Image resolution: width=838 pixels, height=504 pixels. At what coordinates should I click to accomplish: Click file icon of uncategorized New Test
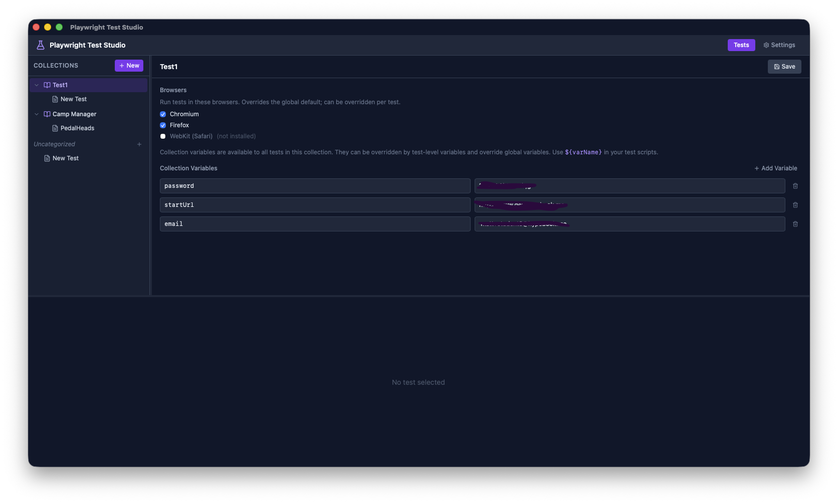tap(47, 158)
